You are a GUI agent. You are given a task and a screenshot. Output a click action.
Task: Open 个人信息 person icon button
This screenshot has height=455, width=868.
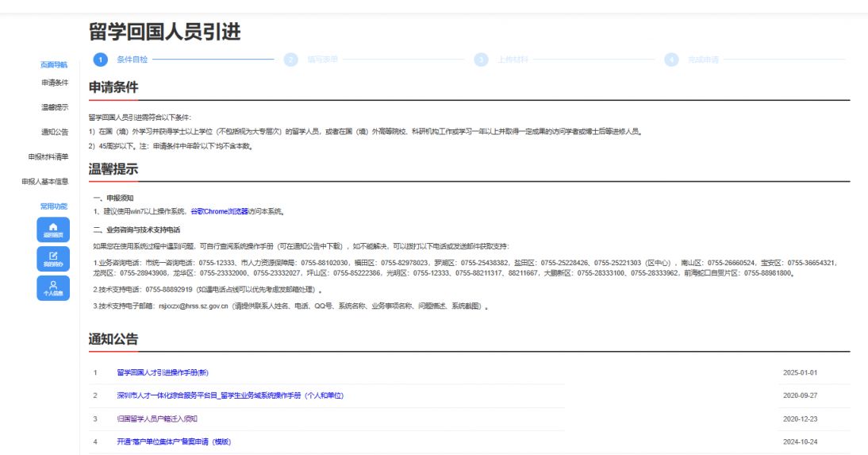[x=53, y=287]
